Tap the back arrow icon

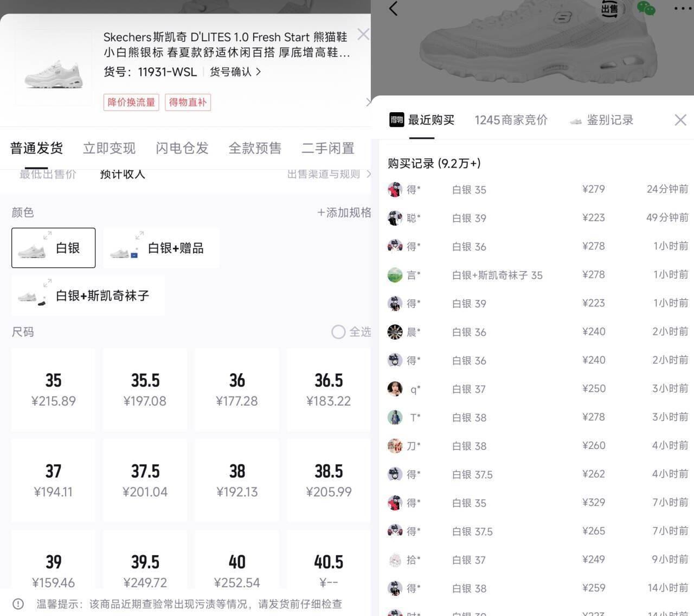tap(394, 9)
